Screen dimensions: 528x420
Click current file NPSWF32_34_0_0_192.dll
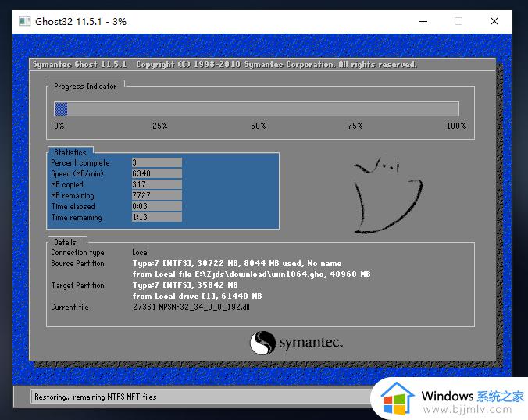(191, 307)
